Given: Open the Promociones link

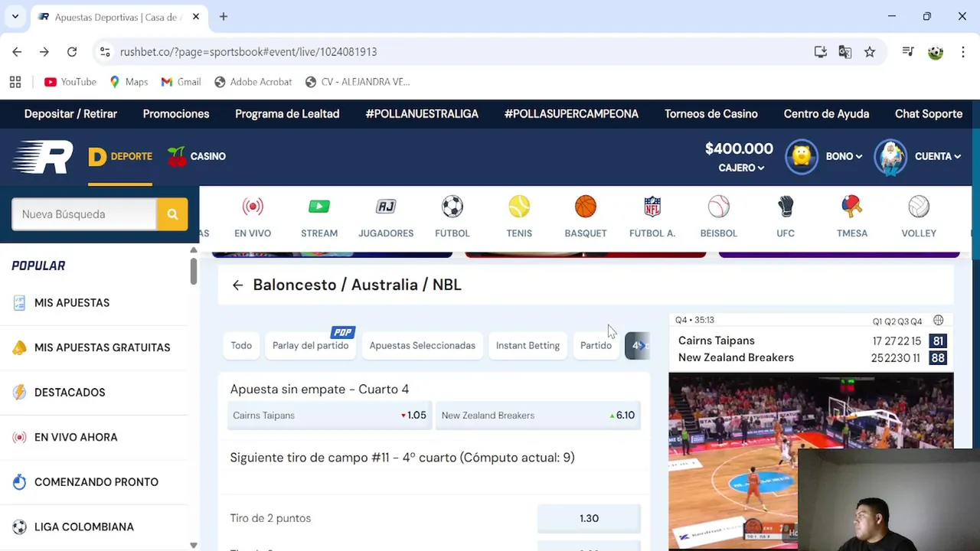Looking at the screenshot, I should point(176,114).
